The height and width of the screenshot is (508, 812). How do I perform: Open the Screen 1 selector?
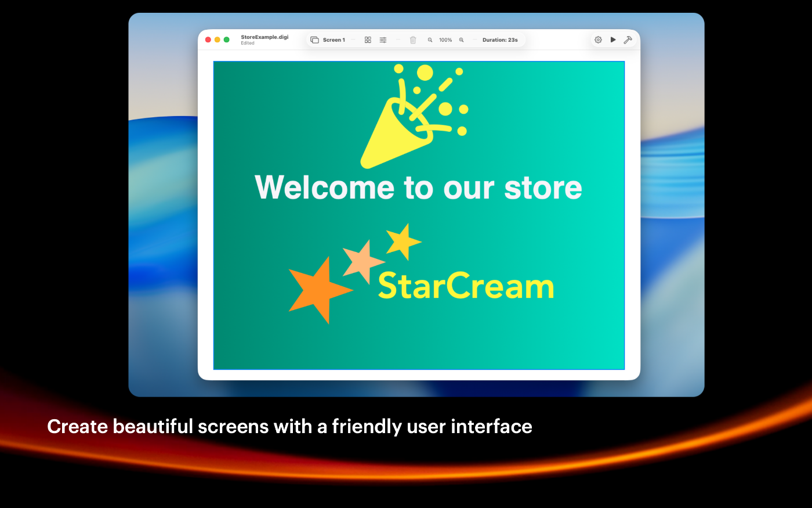coord(328,40)
